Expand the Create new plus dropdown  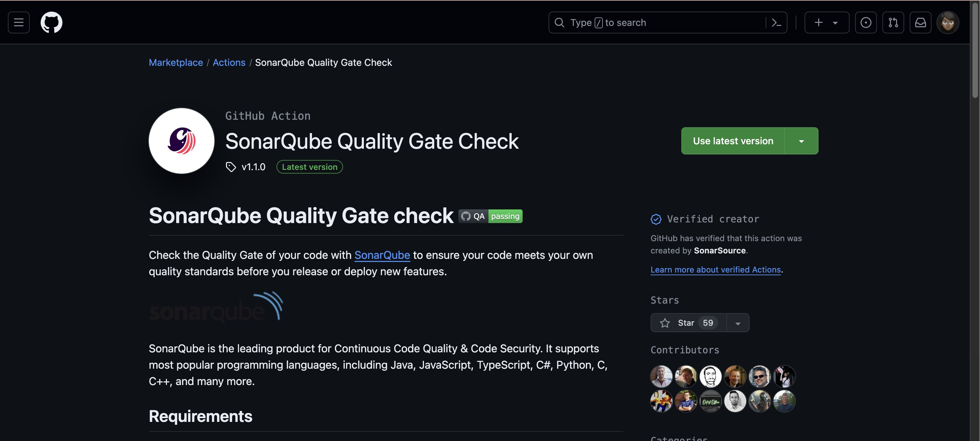(x=826, y=23)
